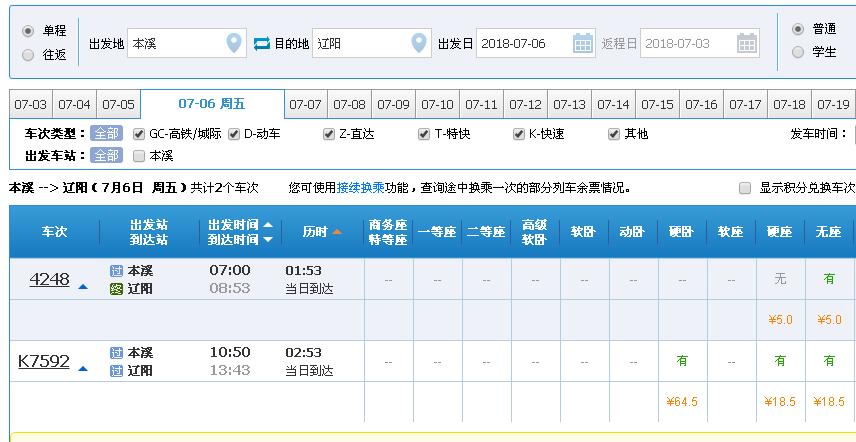Click the 全部 button for 车次类型
This screenshot has height=442, width=856.
coord(106,134)
